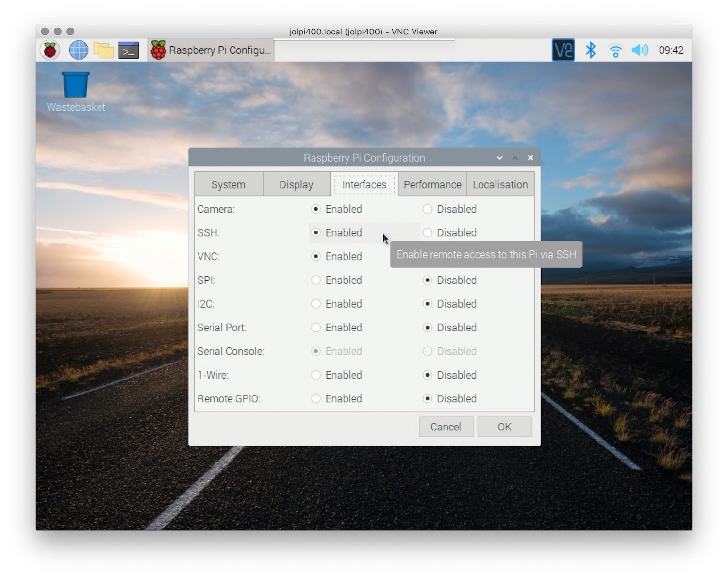Image resolution: width=728 pixels, height=578 pixels.
Task: Enable the SPI interface
Action: pyautogui.click(x=337, y=280)
